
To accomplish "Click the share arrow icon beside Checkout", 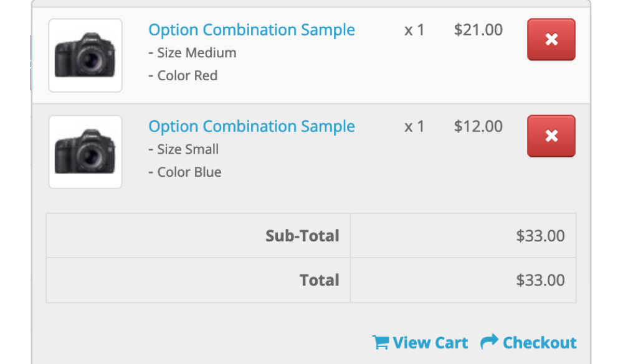I will [x=489, y=342].
